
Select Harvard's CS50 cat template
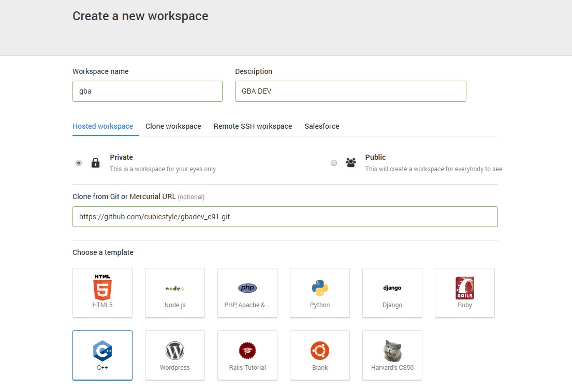pos(392,355)
